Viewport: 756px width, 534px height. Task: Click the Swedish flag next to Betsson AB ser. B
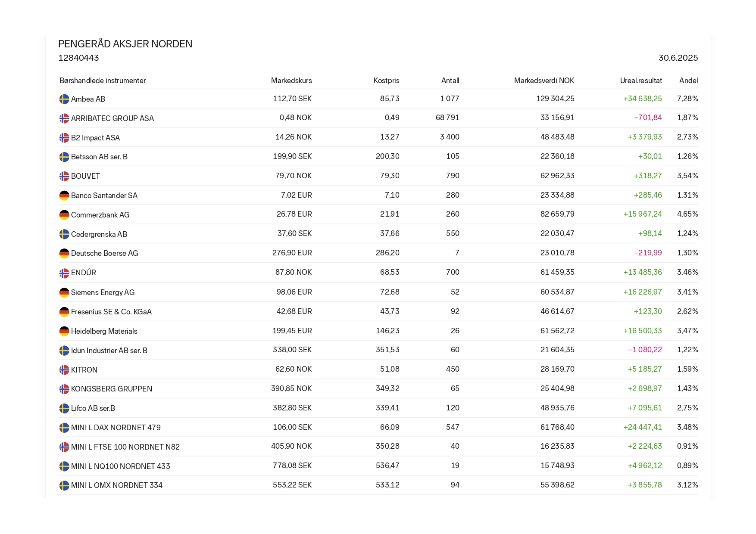(64, 157)
